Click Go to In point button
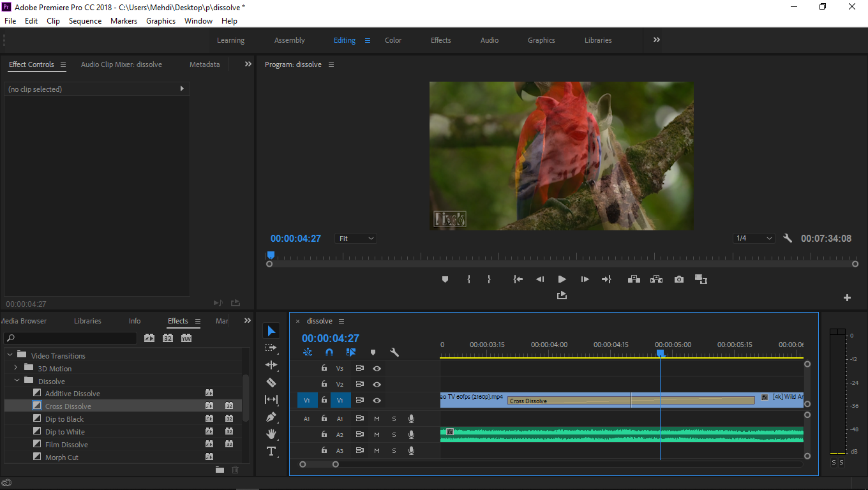This screenshot has width=868, height=490. pyautogui.click(x=518, y=279)
